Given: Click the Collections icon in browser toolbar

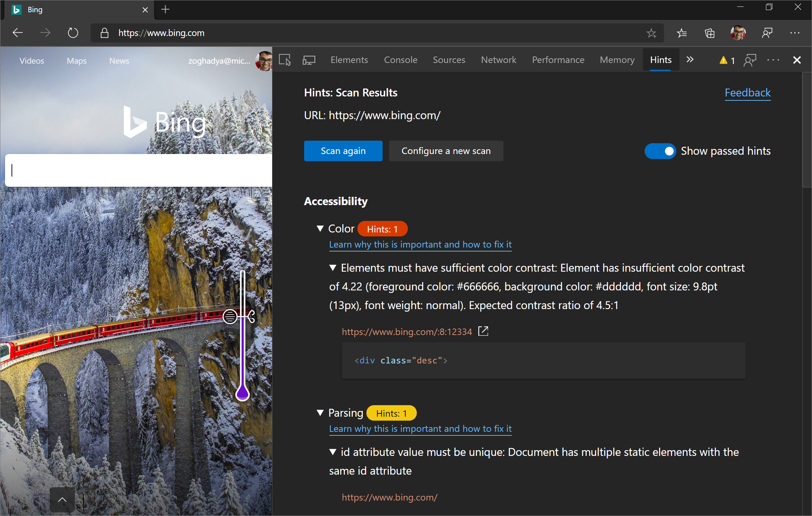Looking at the screenshot, I should pyautogui.click(x=709, y=33).
